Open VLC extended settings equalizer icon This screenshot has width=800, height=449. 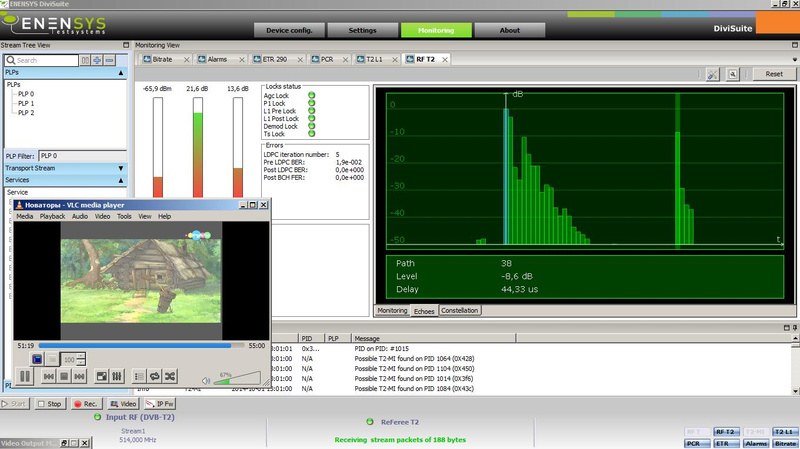click(x=116, y=376)
